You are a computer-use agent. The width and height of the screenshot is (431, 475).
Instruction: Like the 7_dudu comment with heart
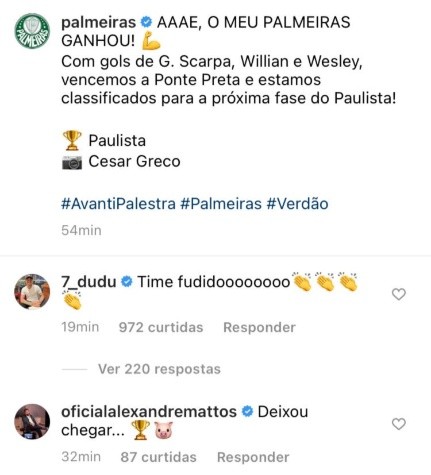pos(399,294)
